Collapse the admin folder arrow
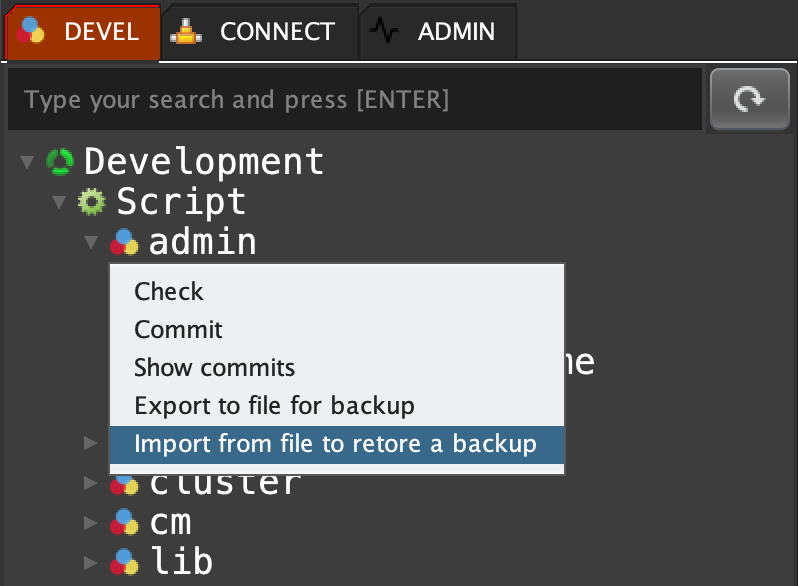Screen dimensions: 798x586 coord(91,242)
